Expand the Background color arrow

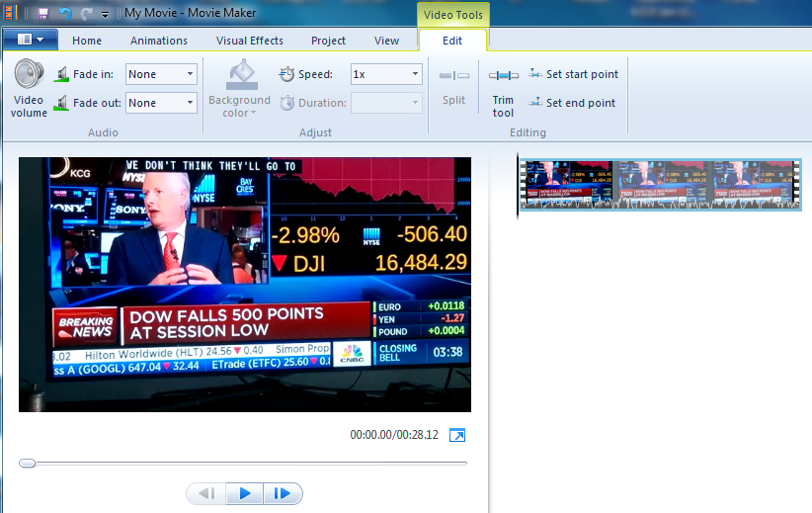pyautogui.click(x=253, y=113)
